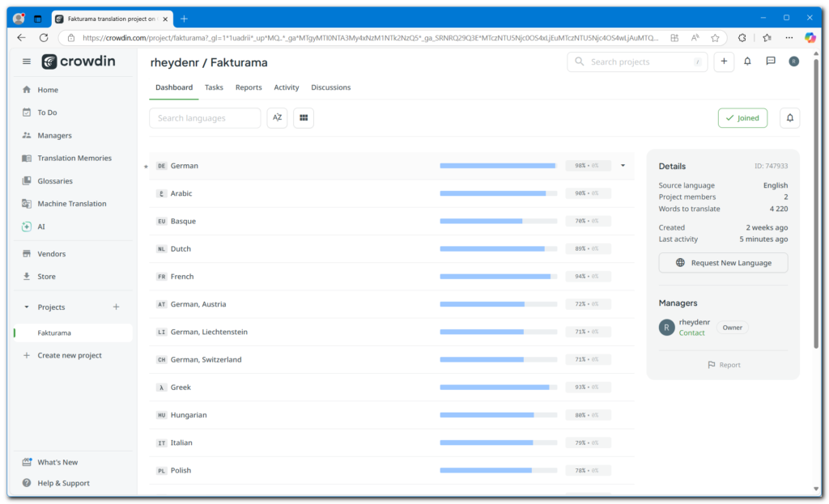Sort languages with the AZ button
The width and height of the screenshot is (829, 504).
pos(277,118)
